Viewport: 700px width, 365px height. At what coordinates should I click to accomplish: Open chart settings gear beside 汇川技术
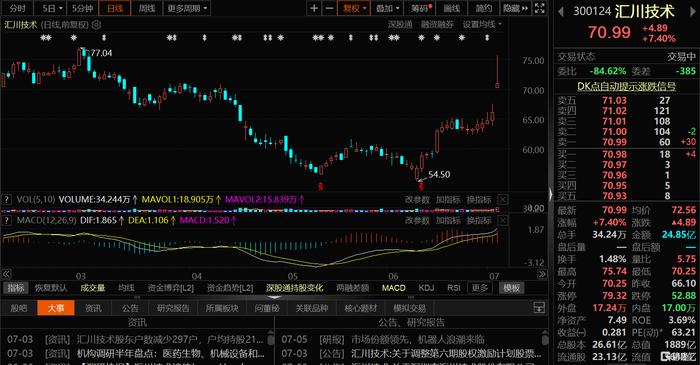tap(96, 25)
